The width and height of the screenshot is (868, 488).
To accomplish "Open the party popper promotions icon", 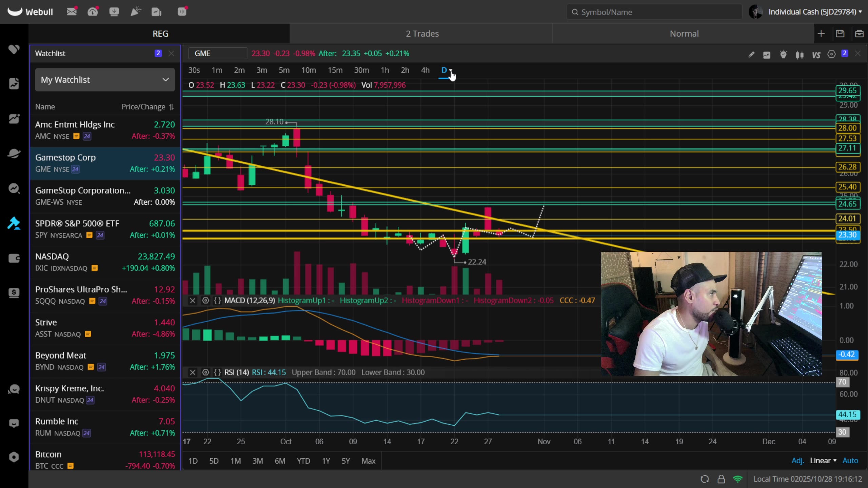I will pos(135,12).
